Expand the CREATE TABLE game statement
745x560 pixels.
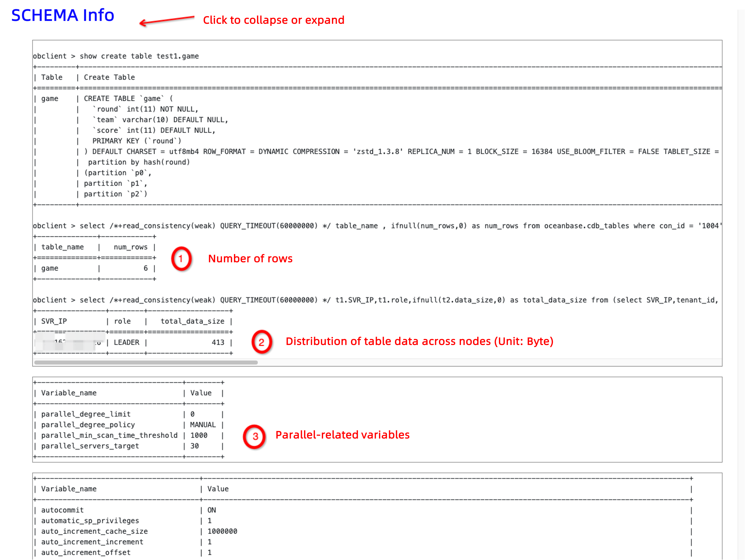(x=128, y=98)
